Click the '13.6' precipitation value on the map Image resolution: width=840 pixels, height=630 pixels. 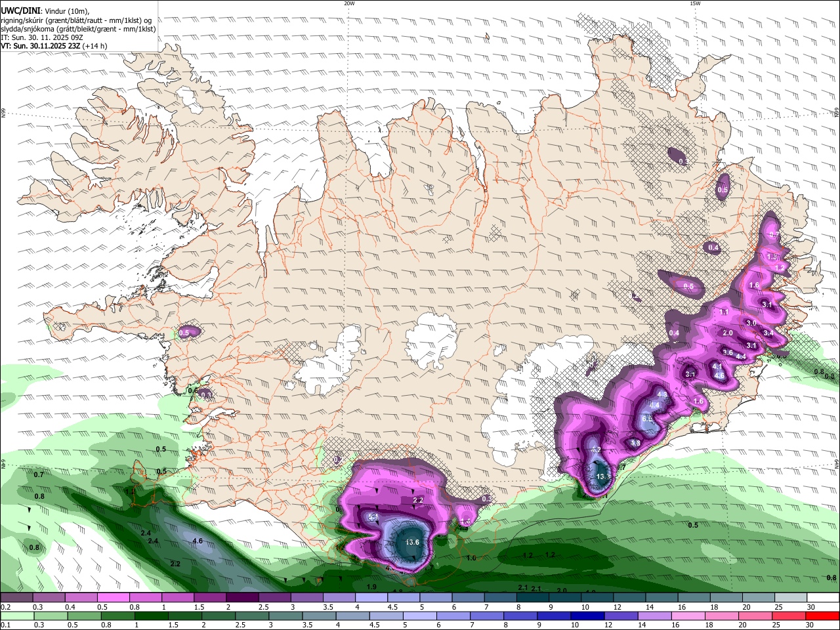click(412, 542)
